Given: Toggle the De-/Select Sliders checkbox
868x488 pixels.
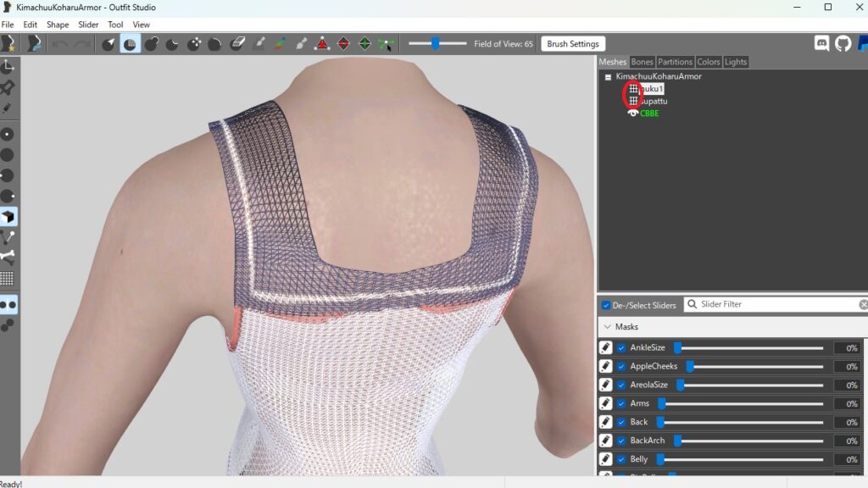Looking at the screenshot, I should click(606, 305).
